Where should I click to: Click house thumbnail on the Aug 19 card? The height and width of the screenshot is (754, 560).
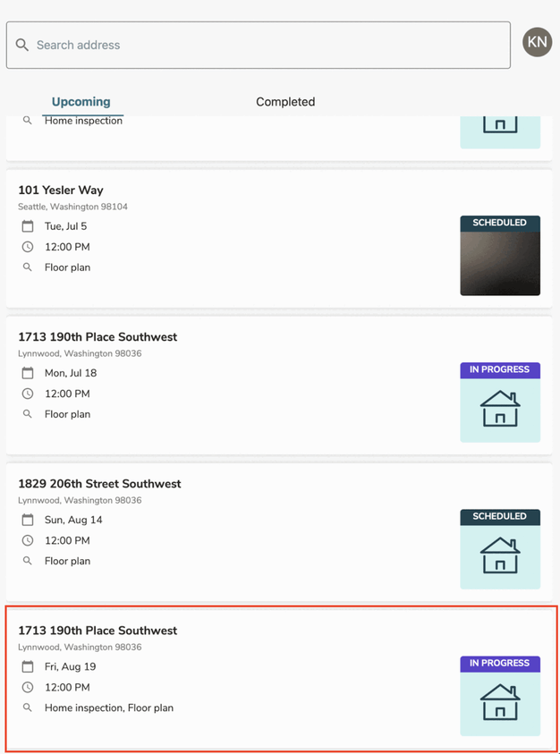coord(500,703)
